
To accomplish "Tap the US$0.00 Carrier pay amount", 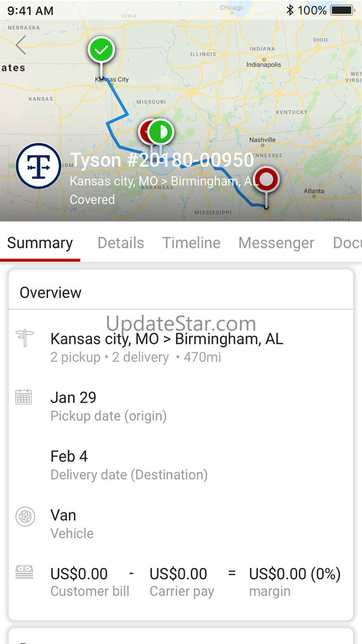I will (x=178, y=574).
